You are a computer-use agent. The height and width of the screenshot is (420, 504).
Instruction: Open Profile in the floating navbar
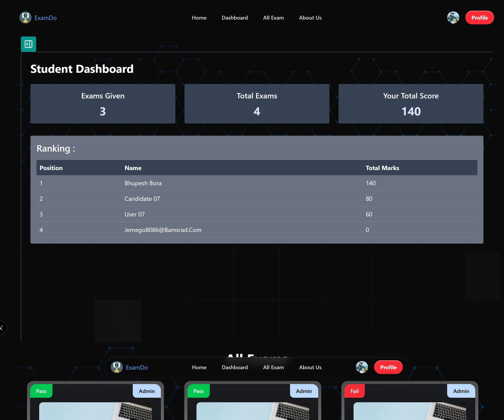tap(388, 367)
